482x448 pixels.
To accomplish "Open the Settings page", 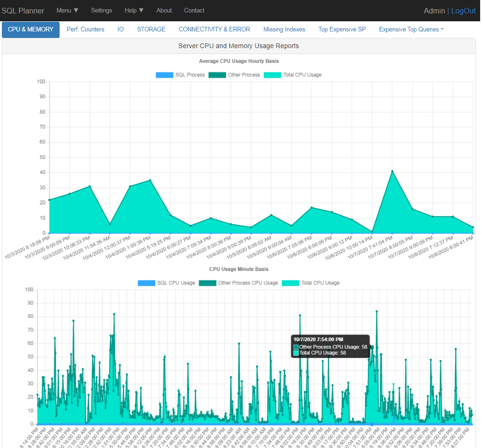I will click(x=101, y=10).
